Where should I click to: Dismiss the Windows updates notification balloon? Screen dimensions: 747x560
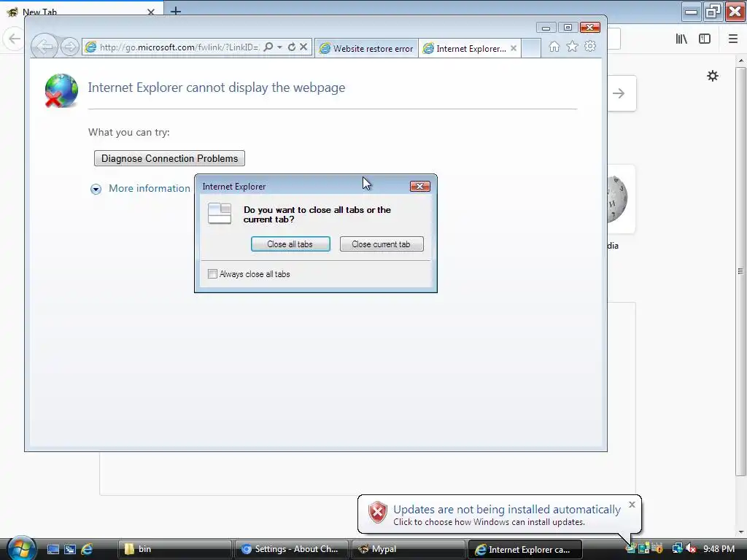click(632, 505)
